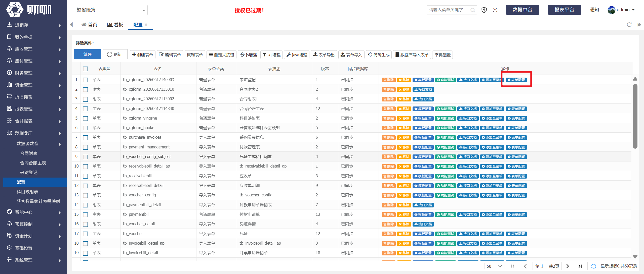
Task: Tick the checkbox for row tb_cgform_yingshe
Action: (86, 118)
